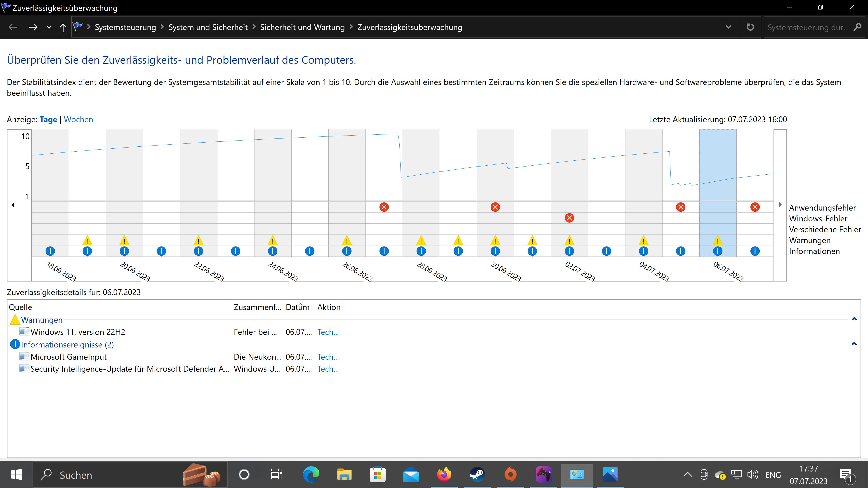Open the recent locations dropdown arrow

pos(49,27)
